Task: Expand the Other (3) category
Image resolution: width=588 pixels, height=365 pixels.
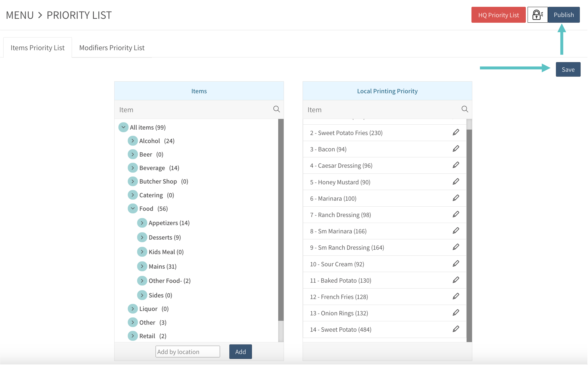Action: (133, 323)
